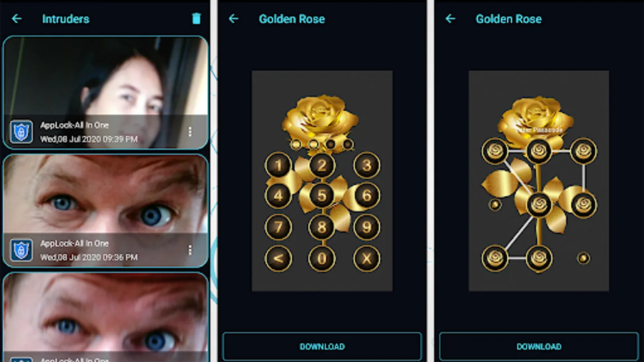Tap golden keypad digit 1

coord(278,165)
